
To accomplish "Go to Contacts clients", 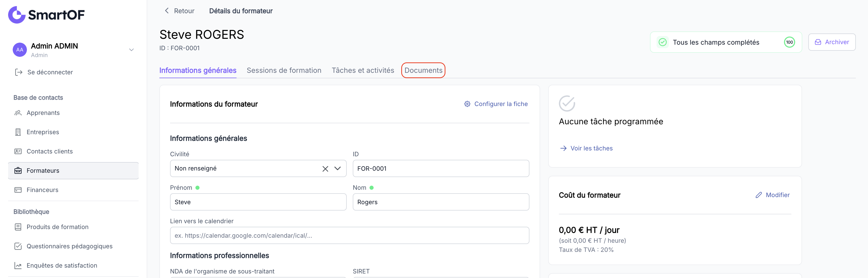I will tap(49, 151).
